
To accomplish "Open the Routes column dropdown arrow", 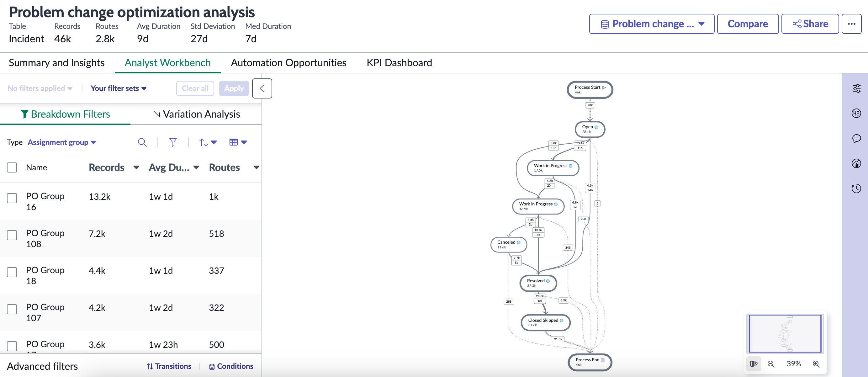I will [x=256, y=167].
